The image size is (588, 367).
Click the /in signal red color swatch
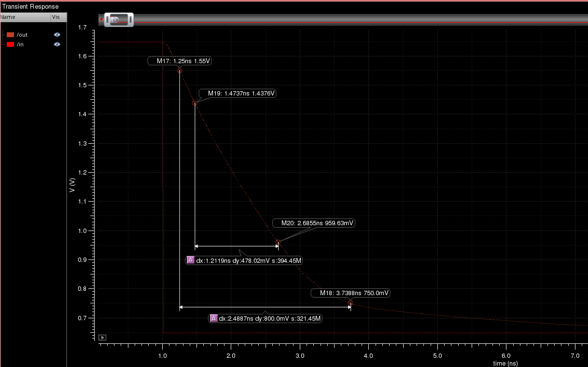point(10,44)
